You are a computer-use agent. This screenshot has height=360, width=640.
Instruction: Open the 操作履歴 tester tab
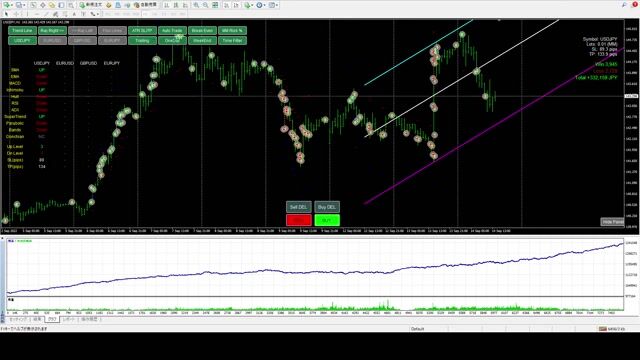89,319
